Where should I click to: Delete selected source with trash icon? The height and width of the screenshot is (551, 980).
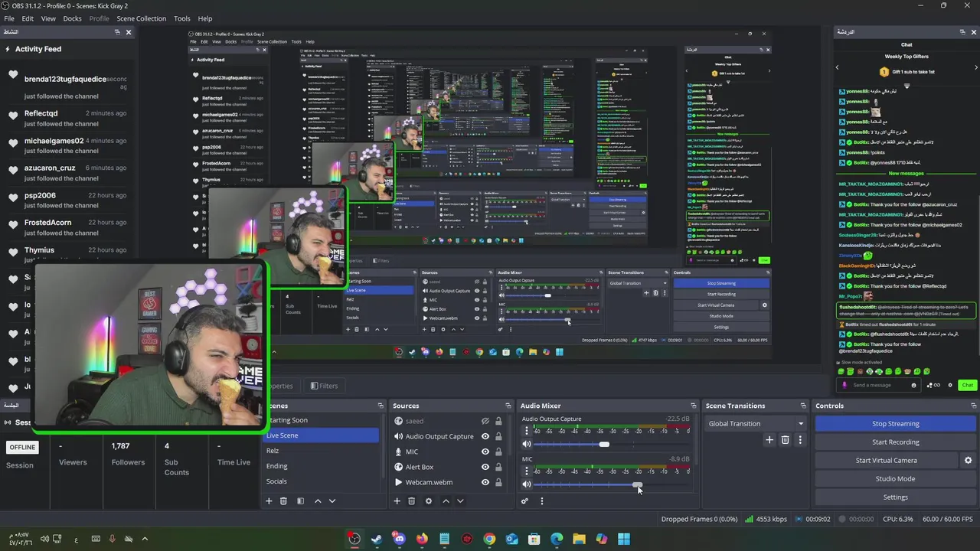(x=411, y=501)
